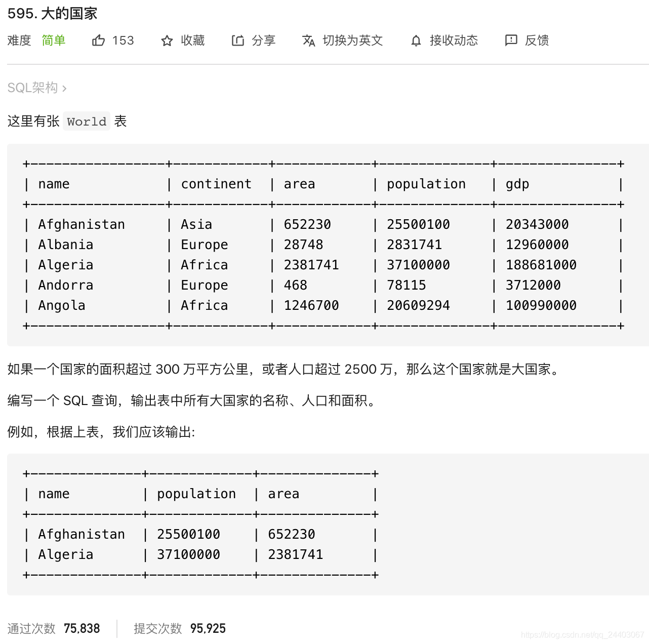Click the star favorite icon
The image size is (649, 644).
point(167,41)
